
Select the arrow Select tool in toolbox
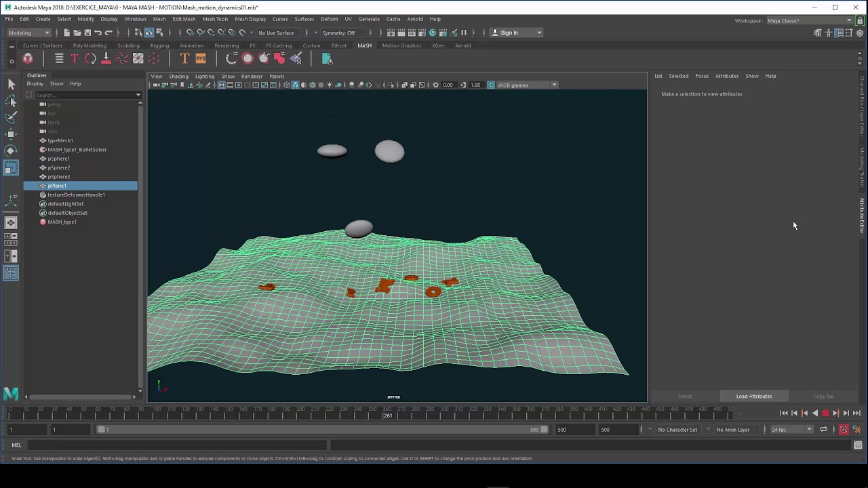[11, 84]
